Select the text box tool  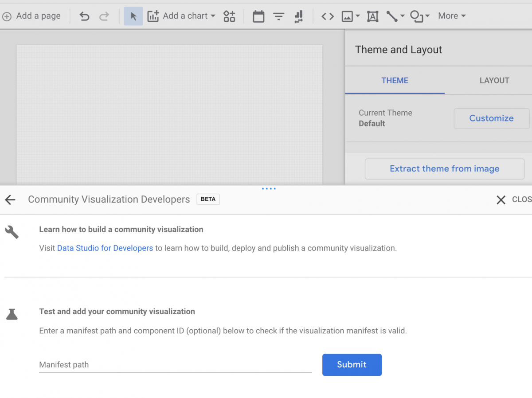[x=372, y=16]
